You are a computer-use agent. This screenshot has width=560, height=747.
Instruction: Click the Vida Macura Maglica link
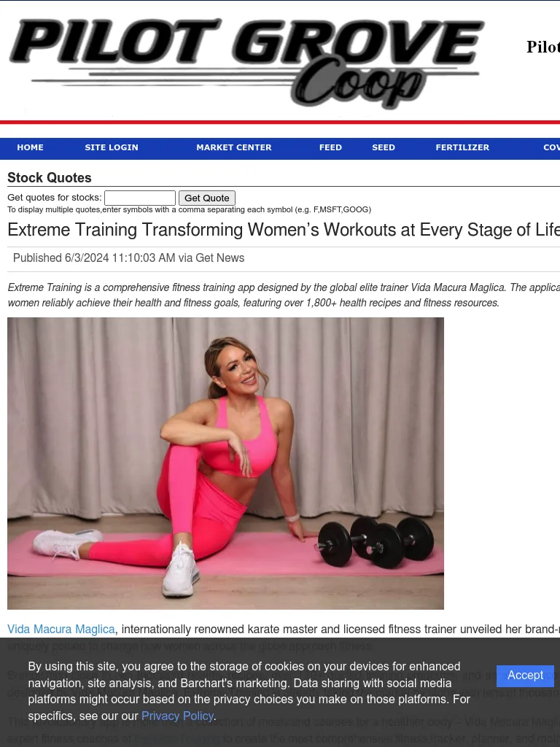(x=61, y=630)
